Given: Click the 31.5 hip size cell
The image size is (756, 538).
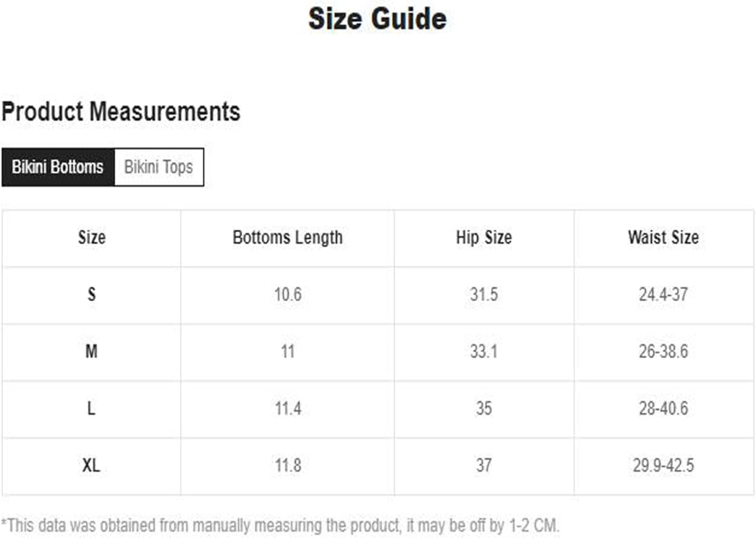Looking at the screenshot, I should coord(484,295).
